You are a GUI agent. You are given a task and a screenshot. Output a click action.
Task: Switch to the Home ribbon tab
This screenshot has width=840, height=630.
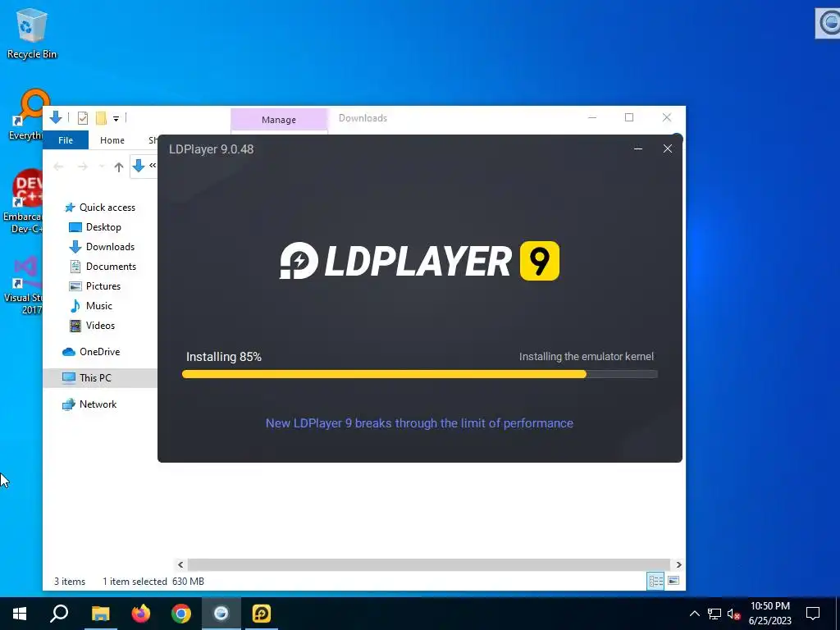[112, 139]
